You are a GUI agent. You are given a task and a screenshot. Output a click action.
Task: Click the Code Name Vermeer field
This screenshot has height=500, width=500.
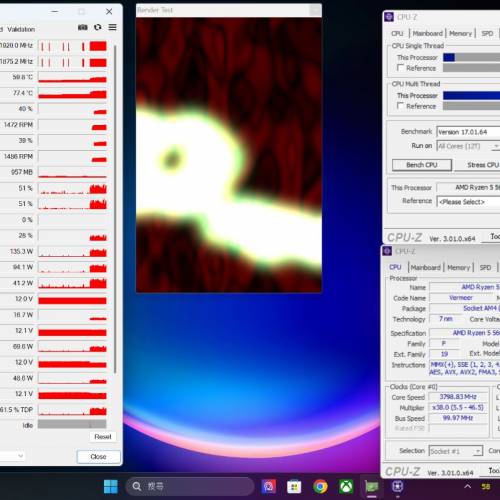pyautogui.click(x=461, y=298)
